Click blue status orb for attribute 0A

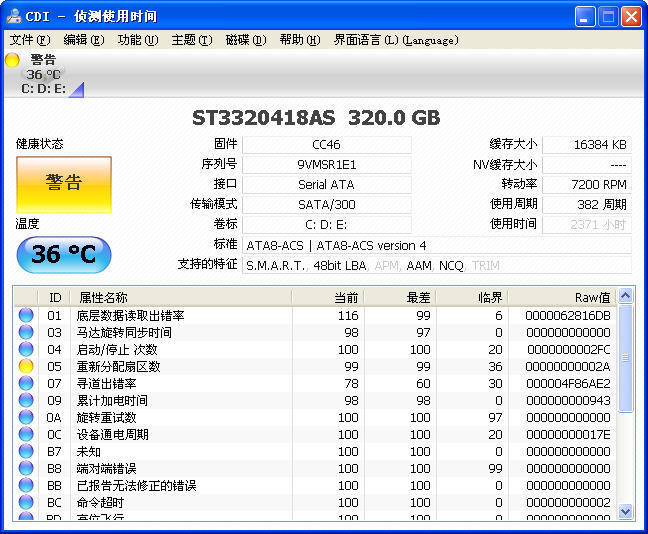(x=26, y=418)
